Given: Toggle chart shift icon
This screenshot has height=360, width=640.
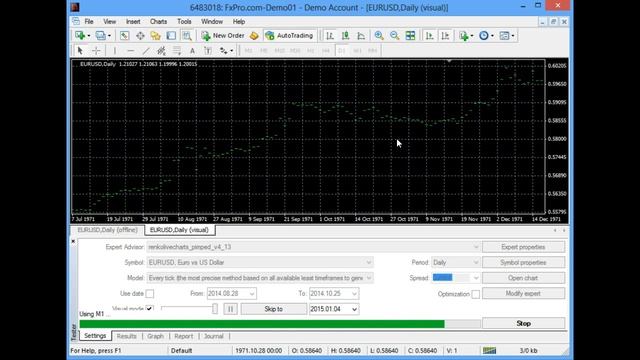Looking at the screenshot, I should point(445,36).
